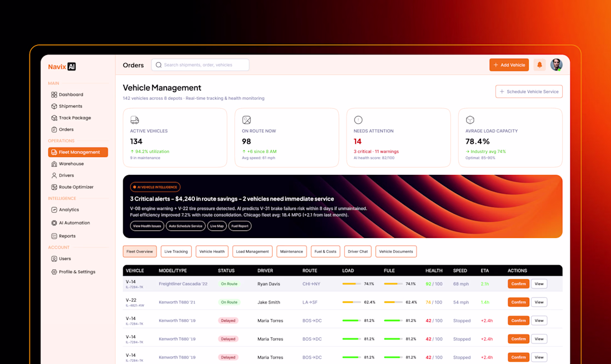Click the 94.2% utilization text
The height and width of the screenshot is (364, 611).
(152, 151)
